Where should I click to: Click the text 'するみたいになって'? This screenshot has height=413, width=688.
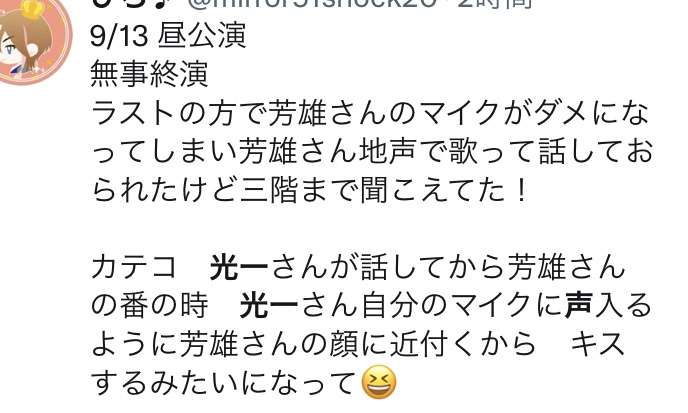point(223,383)
